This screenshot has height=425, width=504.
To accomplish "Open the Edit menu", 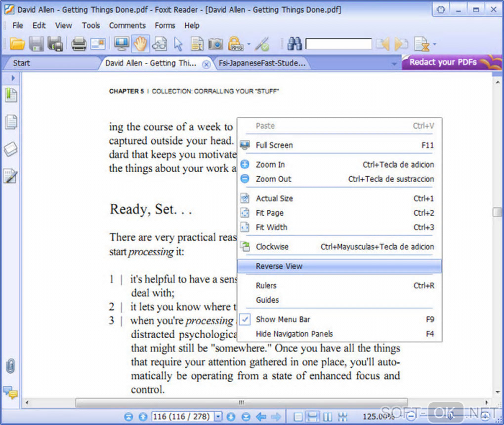I will click(x=39, y=25).
